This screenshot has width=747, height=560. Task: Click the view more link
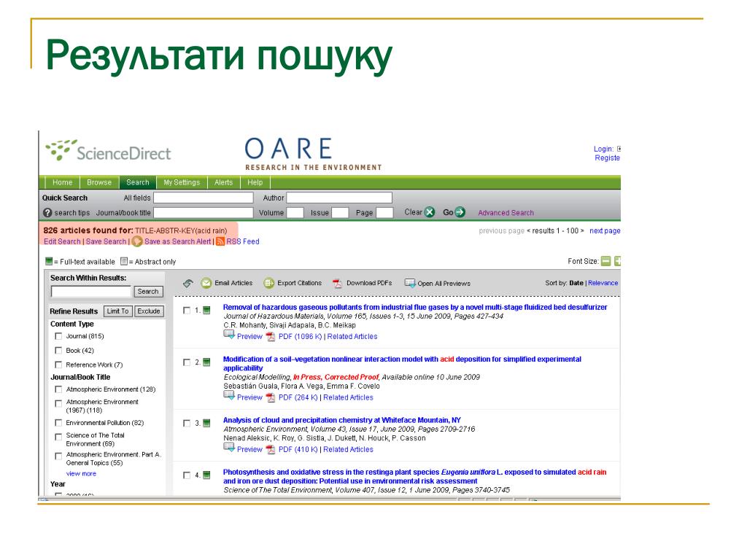point(81,474)
